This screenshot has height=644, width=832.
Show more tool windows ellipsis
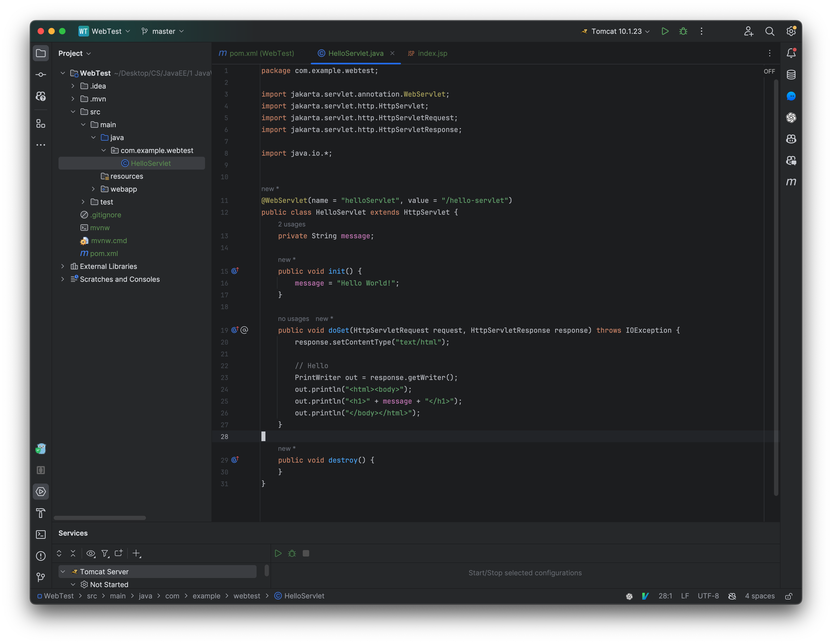point(41,145)
